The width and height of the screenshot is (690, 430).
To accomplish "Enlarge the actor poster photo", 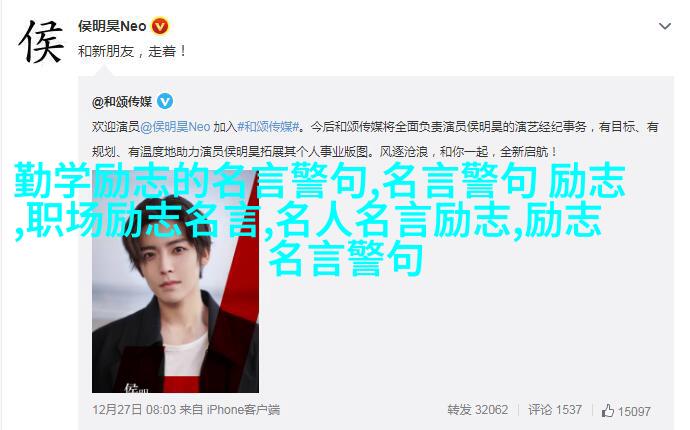I will [175, 282].
